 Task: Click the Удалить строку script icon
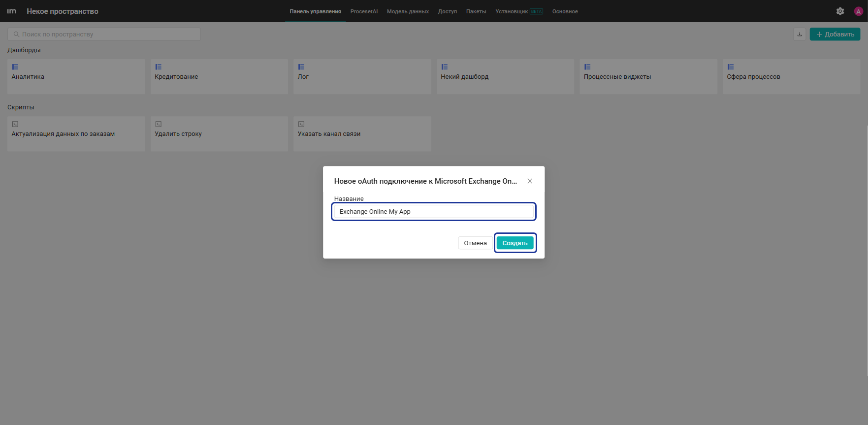[159, 124]
